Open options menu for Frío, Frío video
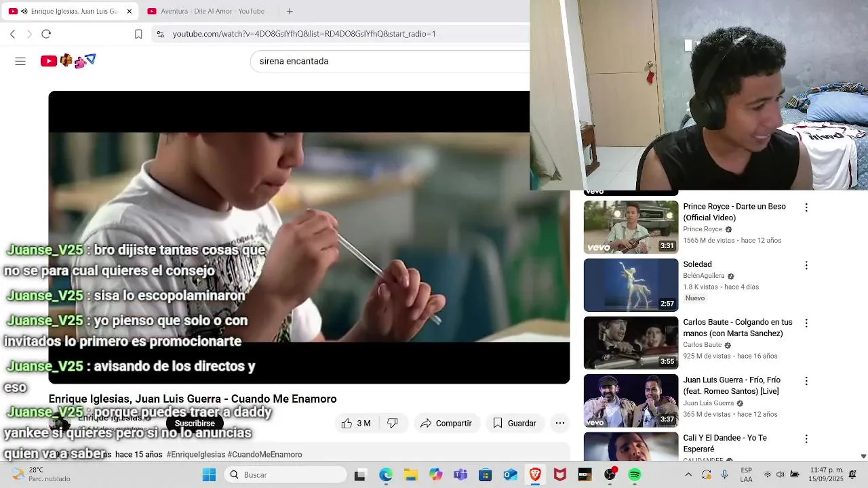This screenshot has height=488, width=868. [x=806, y=381]
